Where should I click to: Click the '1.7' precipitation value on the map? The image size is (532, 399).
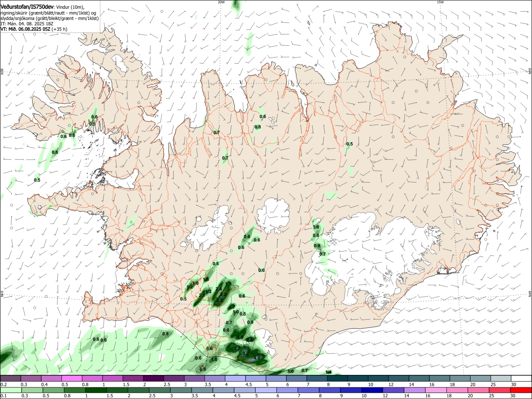click(x=228, y=283)
